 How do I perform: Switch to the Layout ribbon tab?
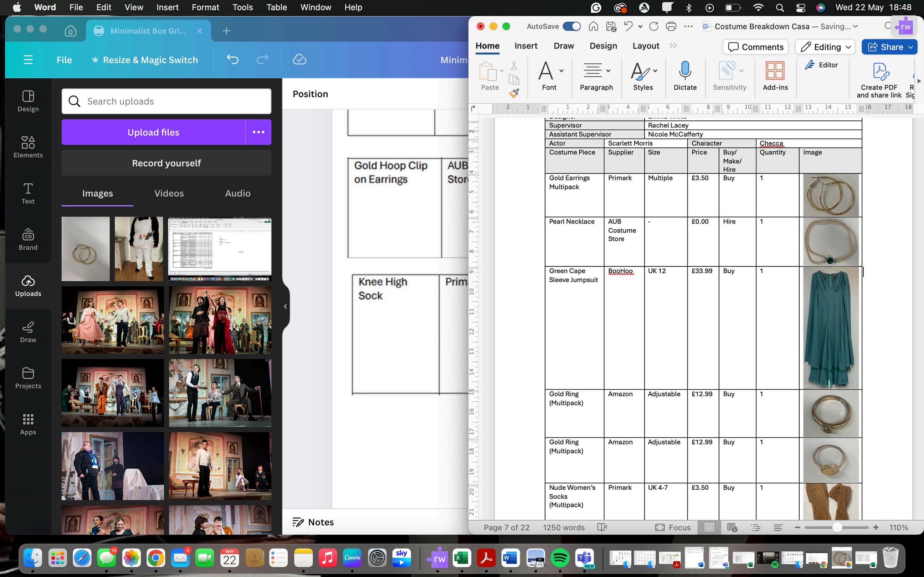[x=646, y=46]
